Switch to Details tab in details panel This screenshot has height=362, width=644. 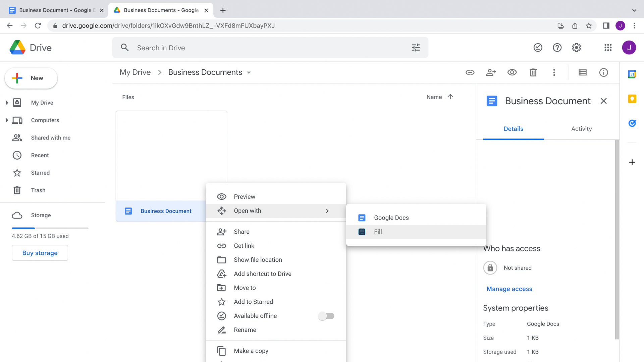[x=514, y=129]
